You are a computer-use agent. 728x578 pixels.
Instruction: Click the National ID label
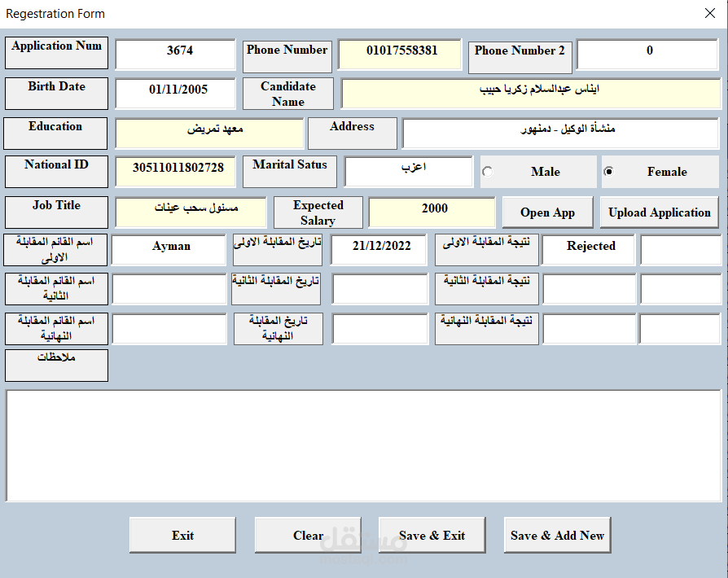[x=57, y=172]
